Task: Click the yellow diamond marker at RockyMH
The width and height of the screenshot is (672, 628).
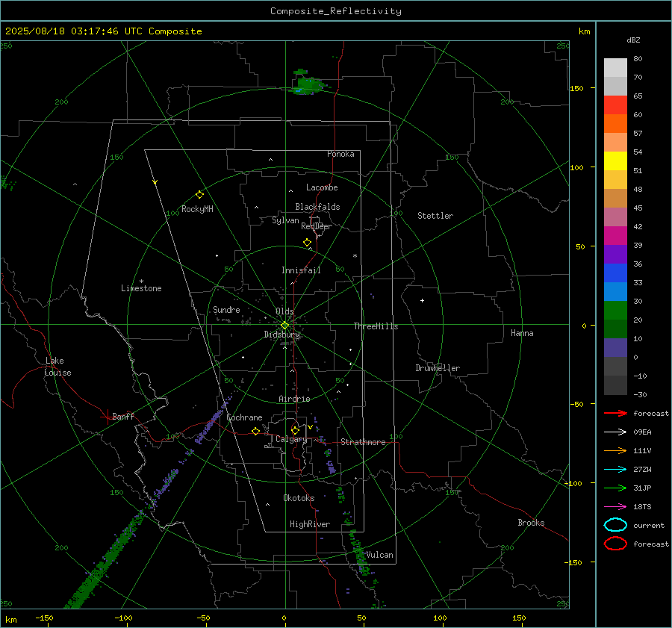Action: point(199,195)
